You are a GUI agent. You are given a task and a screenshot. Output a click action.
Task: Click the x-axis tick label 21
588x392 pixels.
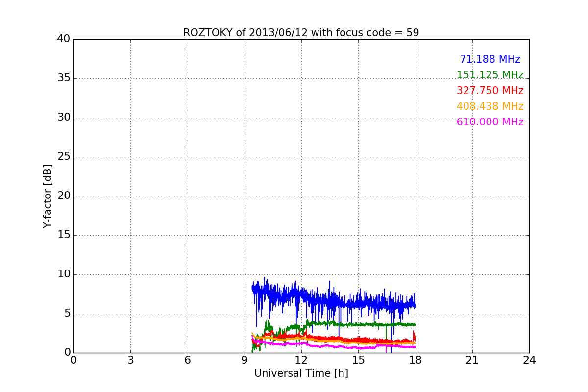tap(472, 360)
